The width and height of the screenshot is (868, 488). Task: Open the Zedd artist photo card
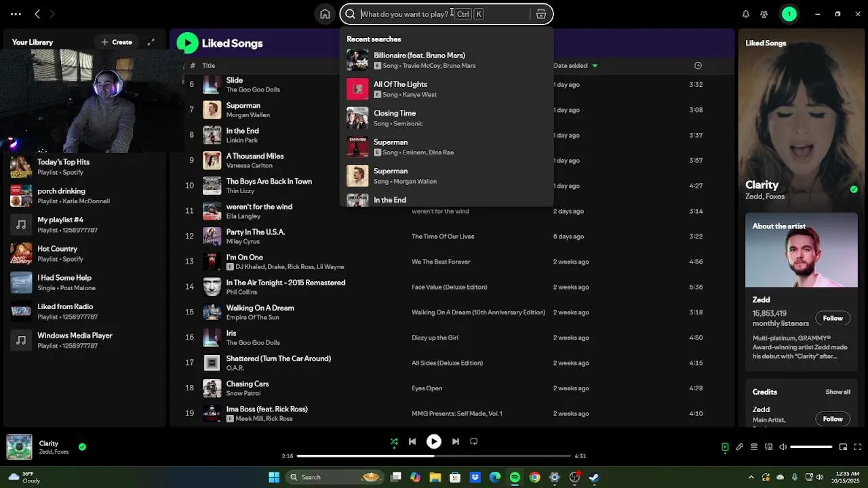pyautogui.click(x=802, y=251)
